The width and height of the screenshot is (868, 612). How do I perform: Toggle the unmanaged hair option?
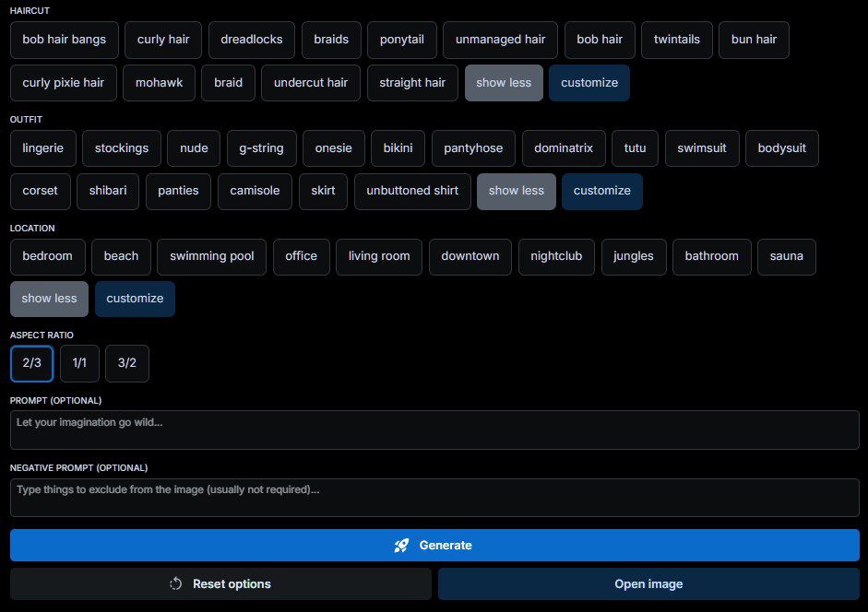[500, 40]
